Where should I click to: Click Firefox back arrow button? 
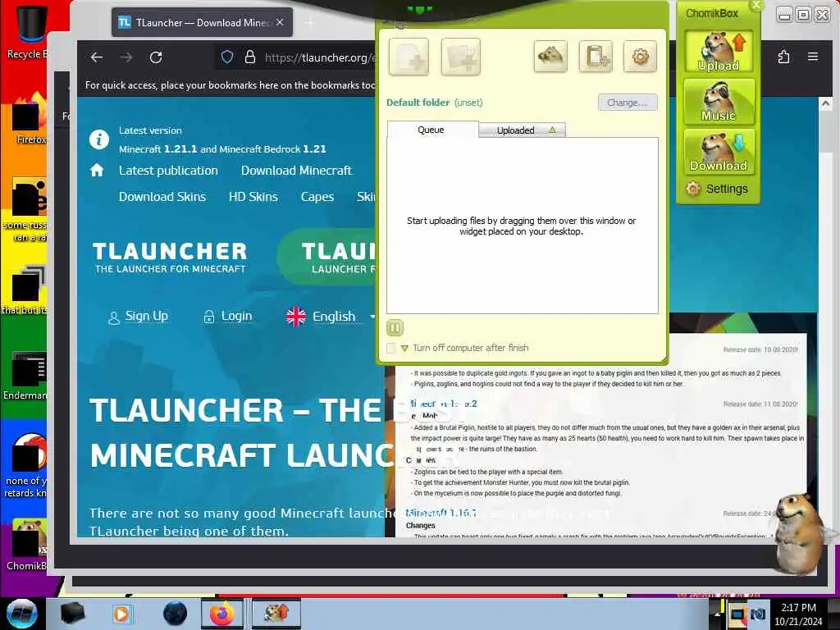coord(97,57)
